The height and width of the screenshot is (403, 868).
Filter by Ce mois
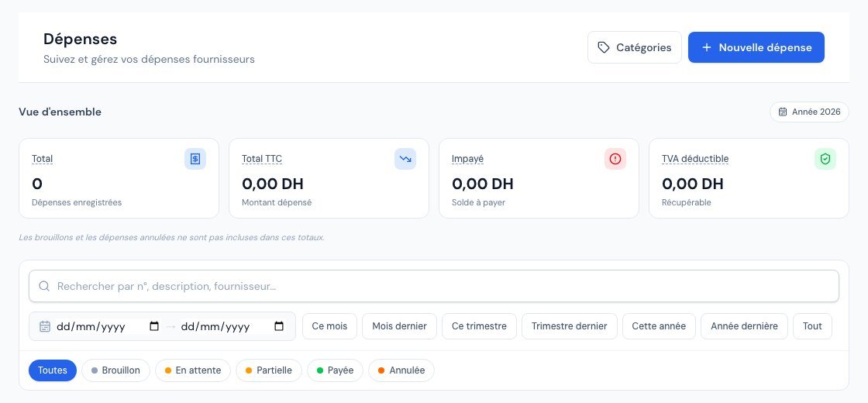(330, 326)
